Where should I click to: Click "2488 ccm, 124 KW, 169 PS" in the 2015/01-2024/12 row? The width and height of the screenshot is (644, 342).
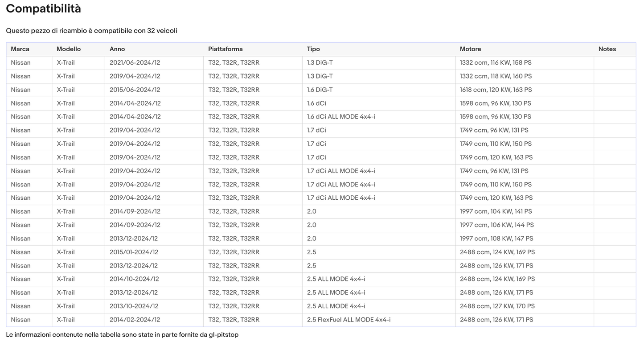(497, 252)
